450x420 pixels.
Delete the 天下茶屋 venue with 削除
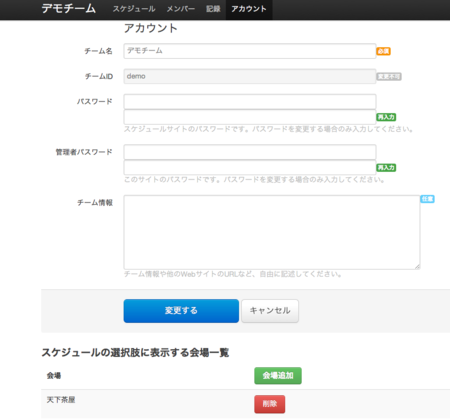[x=270, y=404]
